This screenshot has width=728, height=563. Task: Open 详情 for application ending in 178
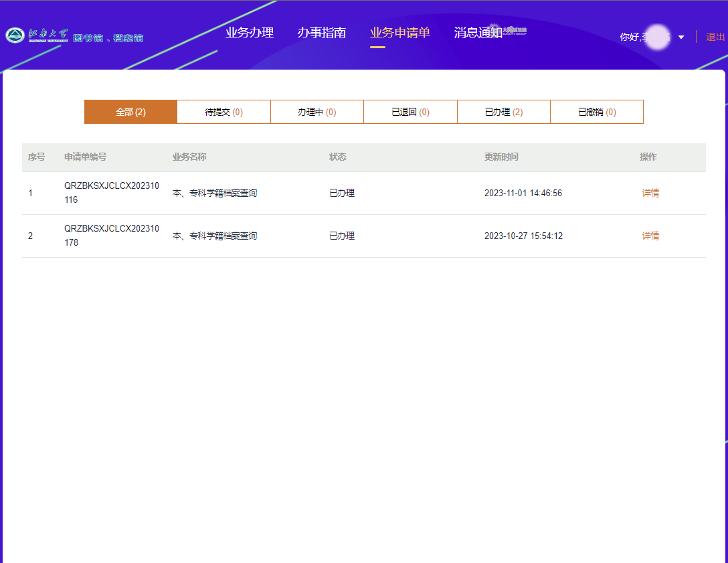(x=650, y=236)
